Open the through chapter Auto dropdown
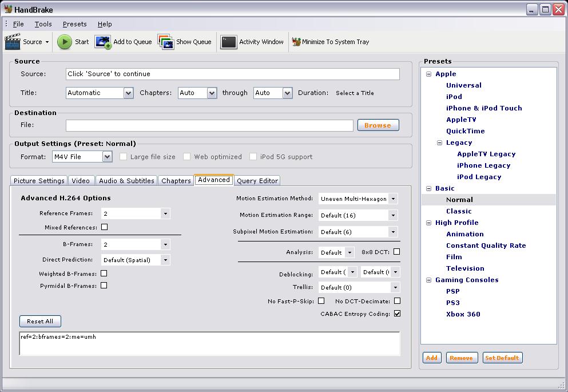 pos(287,93)
